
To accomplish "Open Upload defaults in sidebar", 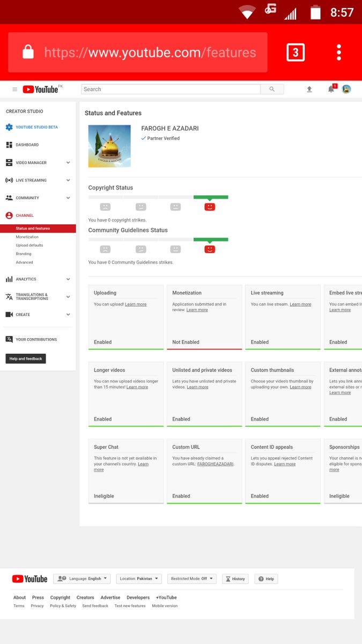I will click(29, 245).
